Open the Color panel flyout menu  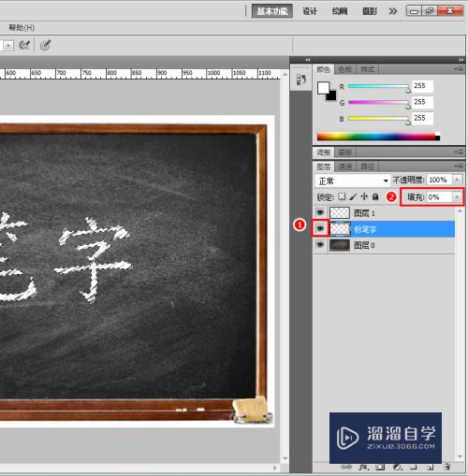coord(459,69)
